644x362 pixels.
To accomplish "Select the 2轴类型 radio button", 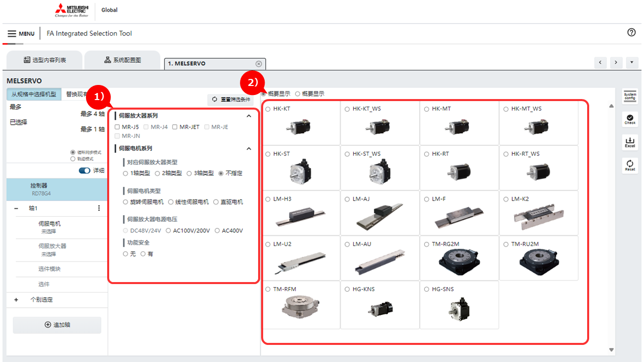I will pos(157,173).
